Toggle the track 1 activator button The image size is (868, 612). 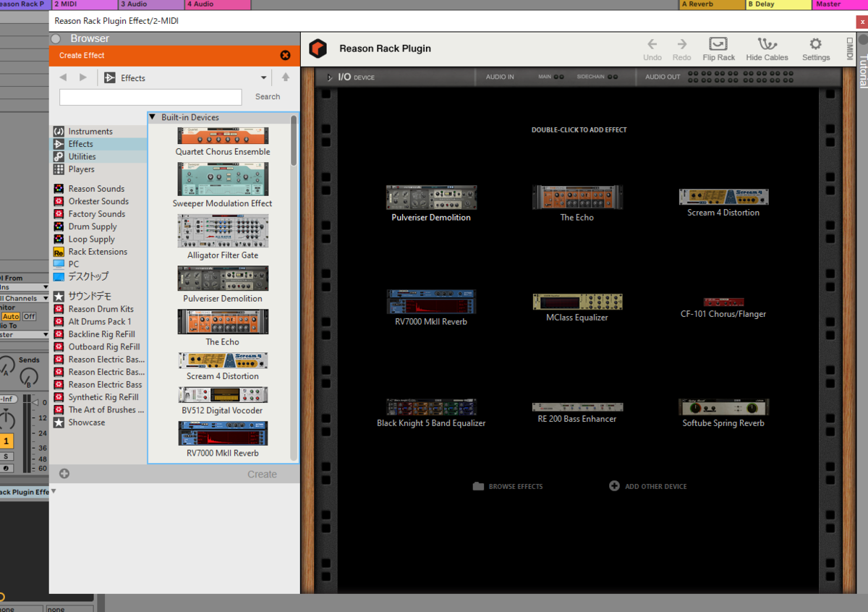(x=7, y=441)
